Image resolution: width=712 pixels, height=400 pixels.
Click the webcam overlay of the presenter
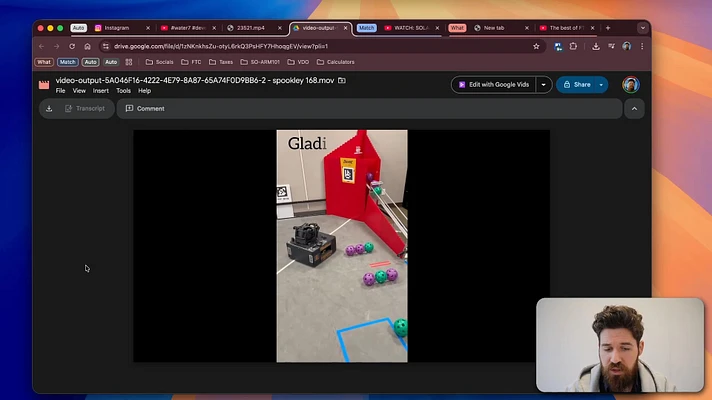pyautogui.click(x=620, y=345)
